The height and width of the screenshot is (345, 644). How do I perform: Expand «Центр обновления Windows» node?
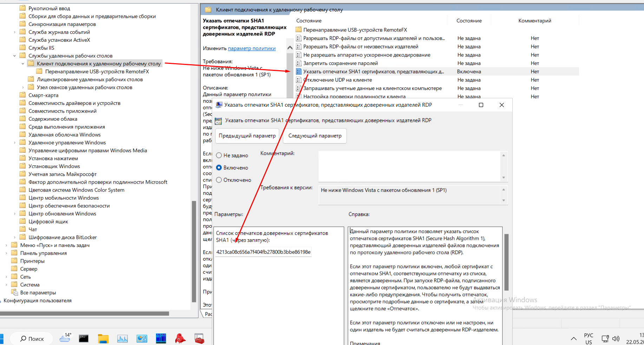point(14,214)
